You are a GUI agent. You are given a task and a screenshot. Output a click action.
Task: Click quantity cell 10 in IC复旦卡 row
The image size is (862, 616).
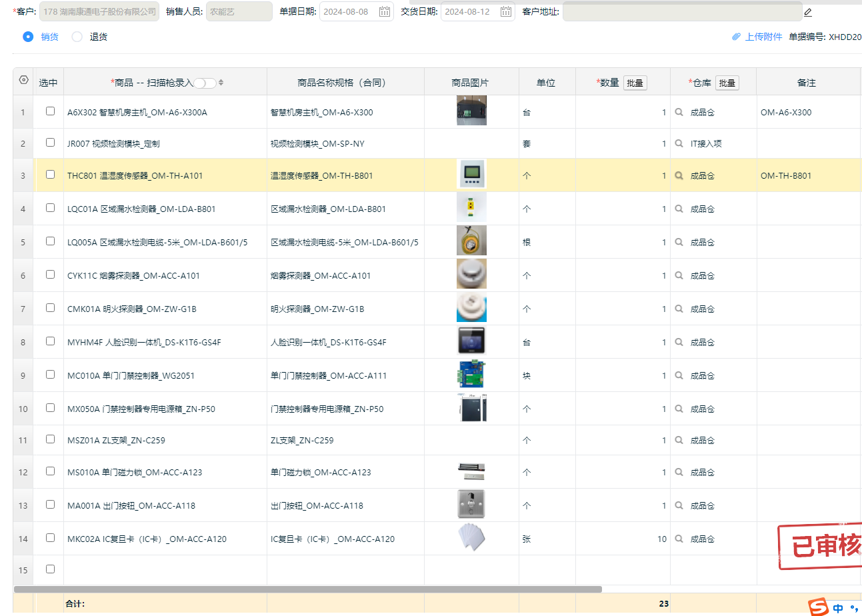click(x=623, y=539)
